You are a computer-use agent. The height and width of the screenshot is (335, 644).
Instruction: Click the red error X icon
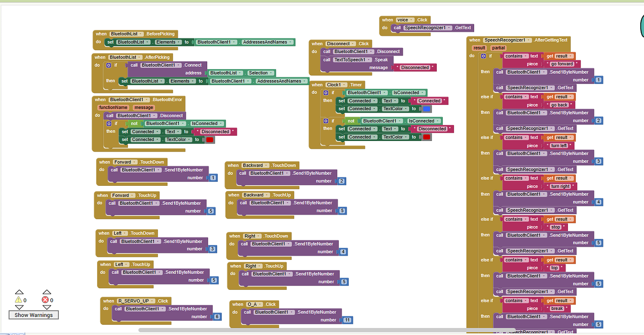point(45,300)
